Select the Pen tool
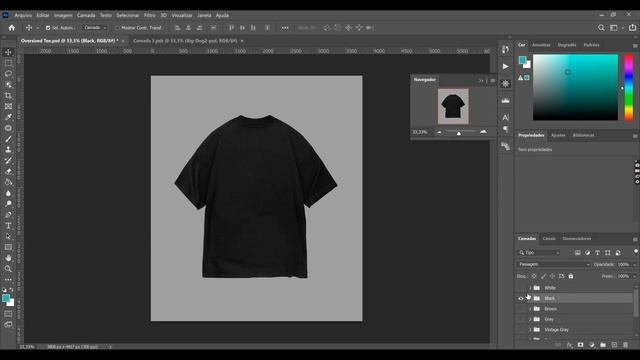The width and height of the screenshot is (640, 360). [8, 215]
